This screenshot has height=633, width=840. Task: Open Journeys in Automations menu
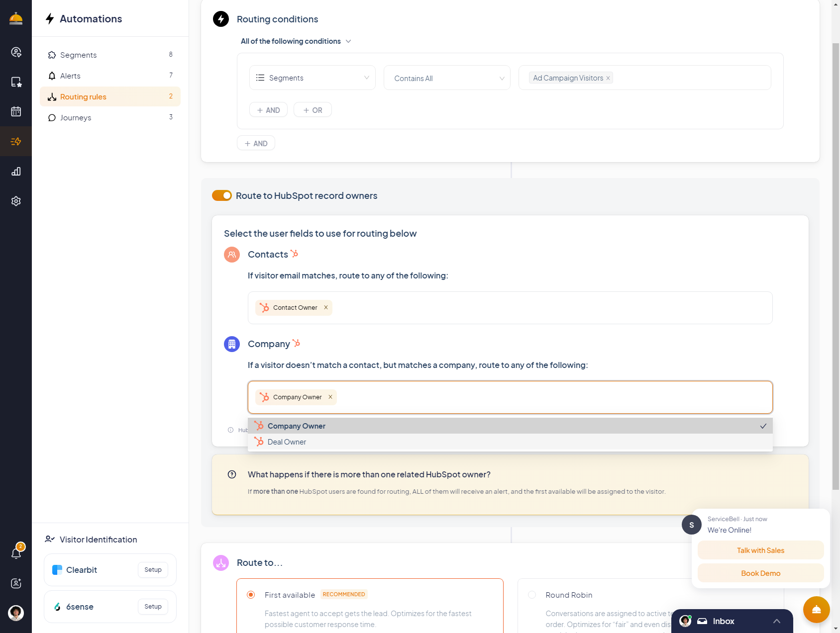tap(110, 117)
